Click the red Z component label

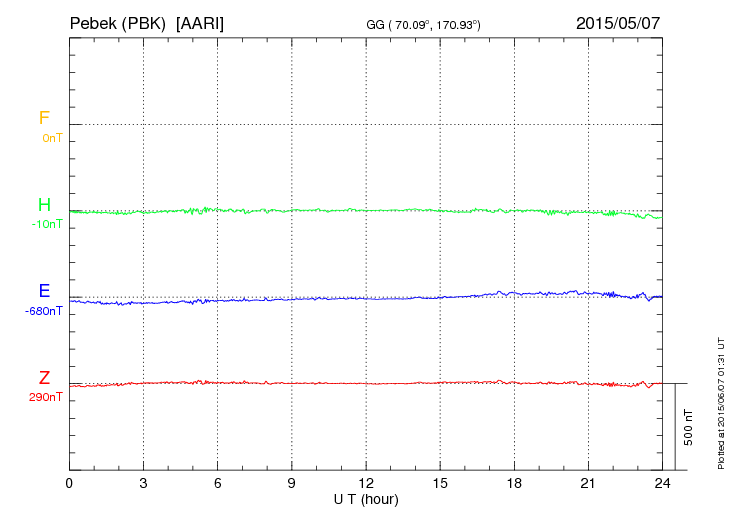[44, 378]
